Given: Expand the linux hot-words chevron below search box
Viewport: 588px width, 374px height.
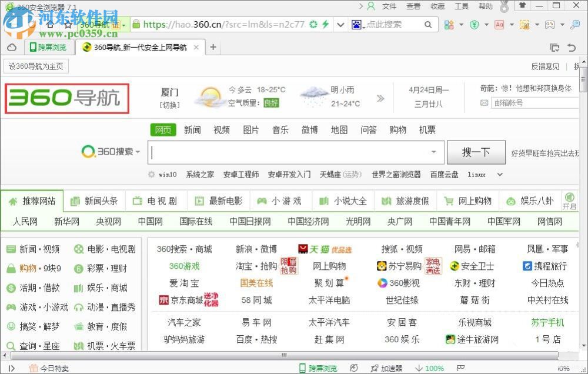Looking at the screenshot, I should [499, 175].
